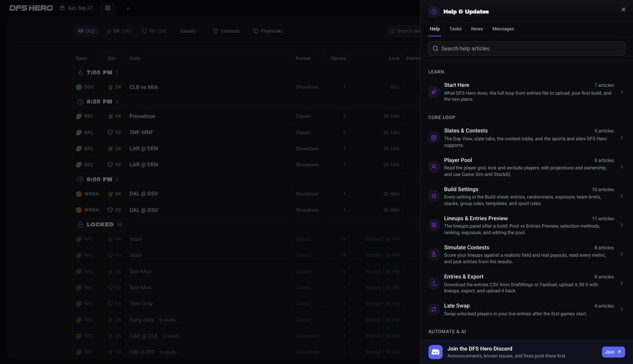Screen dimensions: 633x364
Task: Expand the Simulate Contests chevron
Action: pos(622,254)
